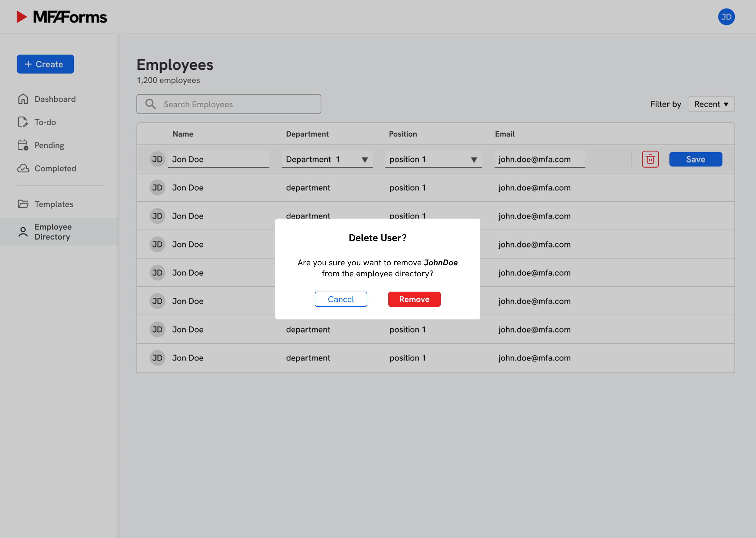
Task: Click into Search Employees field
Action: tap(238, 104)
